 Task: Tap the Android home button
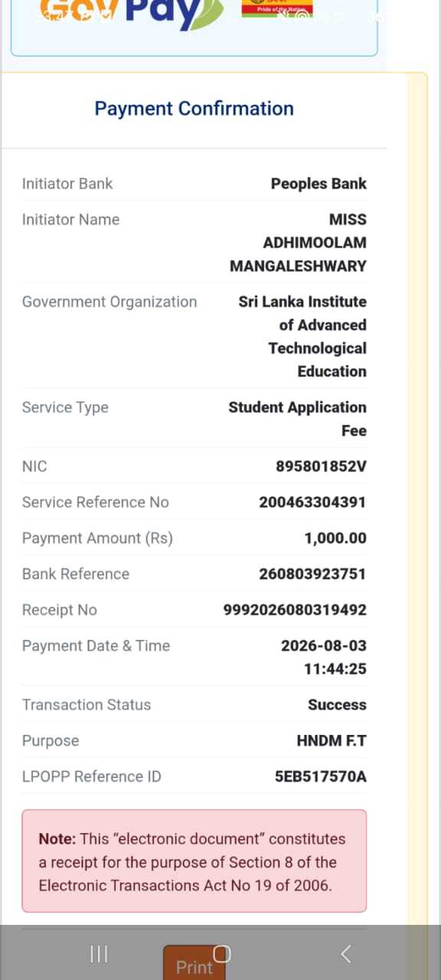pos(222,953)
